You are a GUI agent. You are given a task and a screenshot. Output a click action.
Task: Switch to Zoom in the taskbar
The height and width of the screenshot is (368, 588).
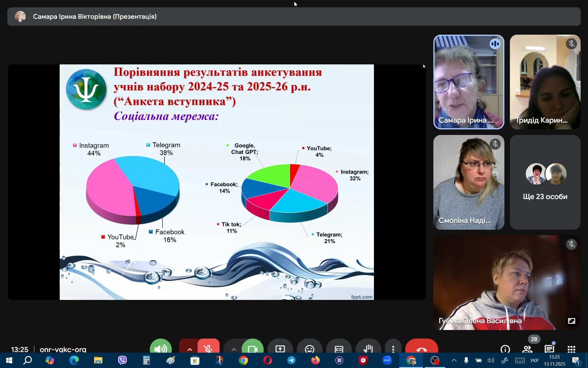pyautogui.click(x=387, y=360)
